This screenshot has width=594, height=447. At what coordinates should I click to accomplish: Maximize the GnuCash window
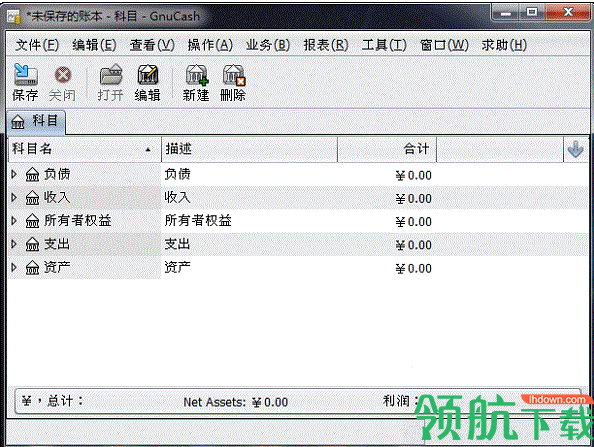(x=532, y=13)
